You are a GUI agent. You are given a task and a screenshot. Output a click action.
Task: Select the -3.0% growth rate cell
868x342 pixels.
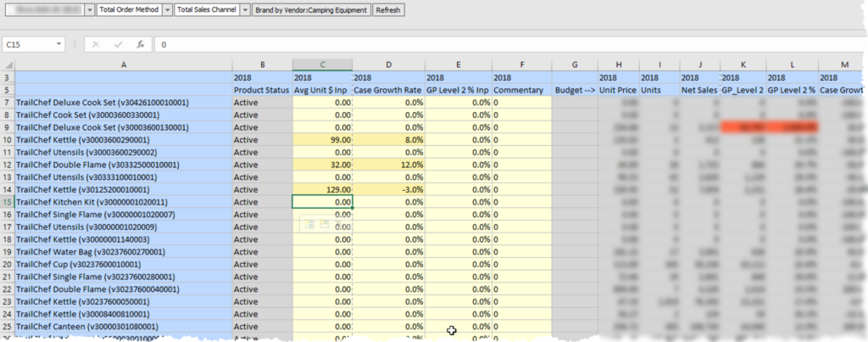pyautogui.click(x=388, y=190)
